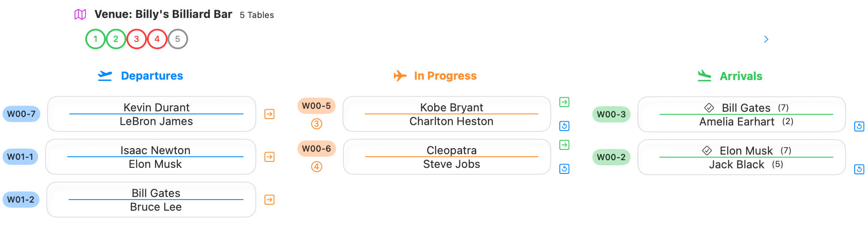The height and width of the screenshot is (227, 868).
Task: Open the Arrivals column header
Action: click(x=741, y=76)
